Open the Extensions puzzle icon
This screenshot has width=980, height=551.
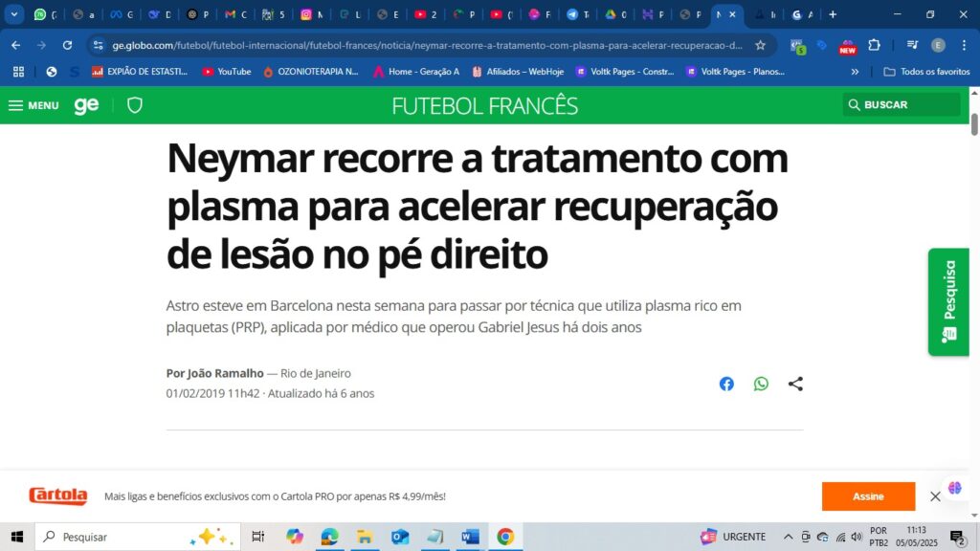click(874, 45)
